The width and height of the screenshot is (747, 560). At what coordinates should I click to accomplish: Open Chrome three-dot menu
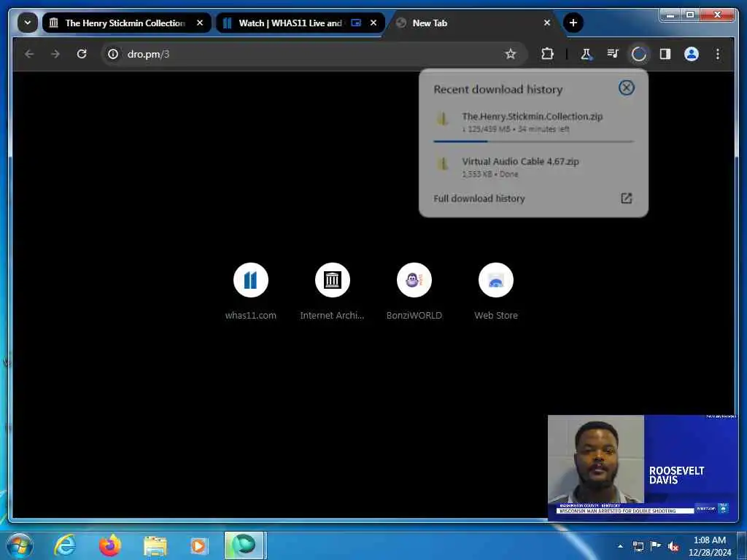(x=718, y=54)
